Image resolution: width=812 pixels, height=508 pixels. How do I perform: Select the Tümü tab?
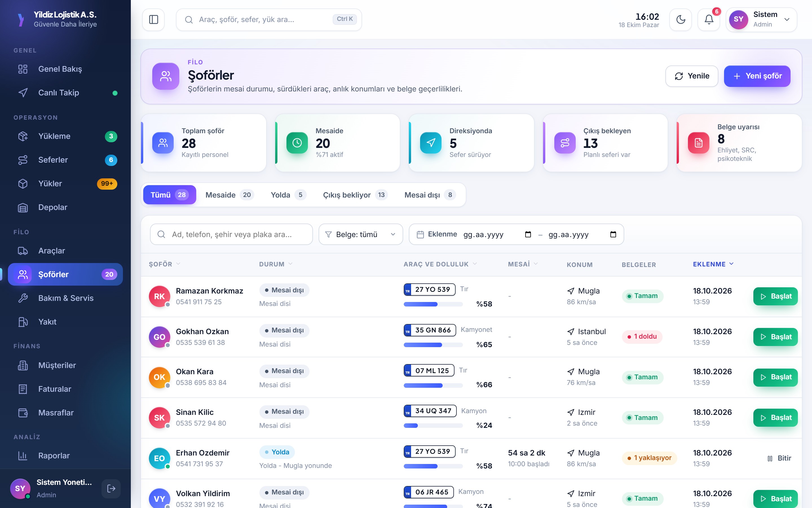pos(169,195)
